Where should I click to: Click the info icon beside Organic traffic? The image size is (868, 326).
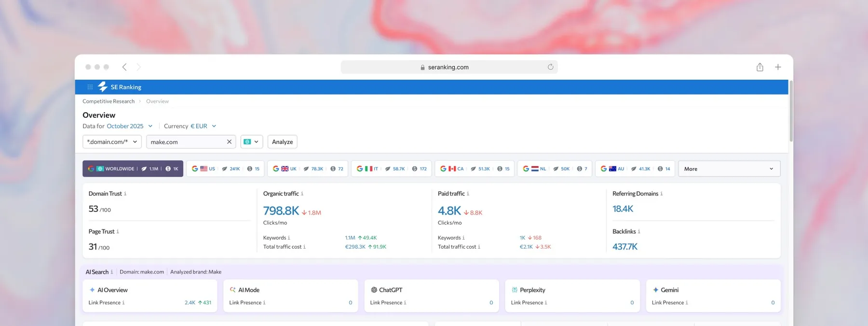[302, 194]
